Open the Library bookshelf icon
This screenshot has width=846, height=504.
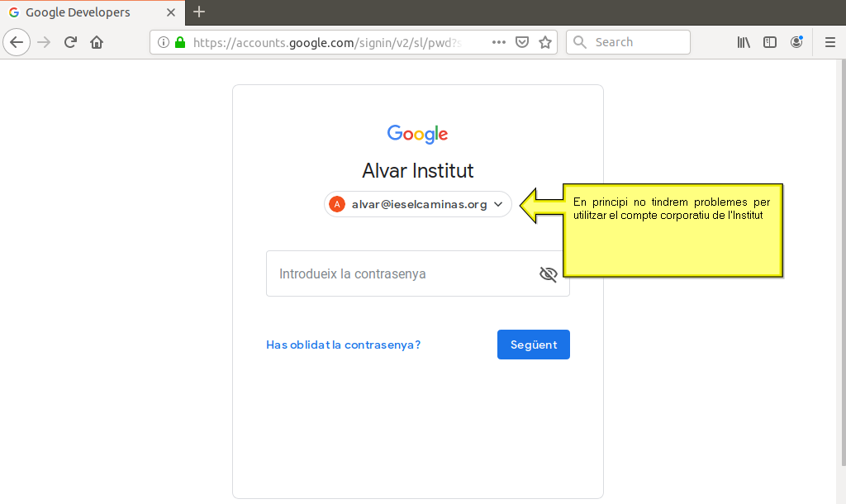(x=744, y=42)
